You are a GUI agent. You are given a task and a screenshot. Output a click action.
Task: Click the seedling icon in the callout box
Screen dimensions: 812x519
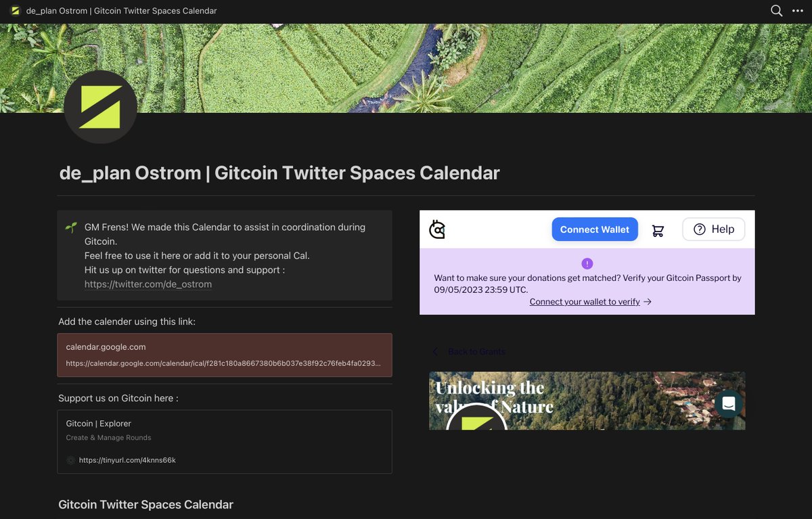coord(70,227)
